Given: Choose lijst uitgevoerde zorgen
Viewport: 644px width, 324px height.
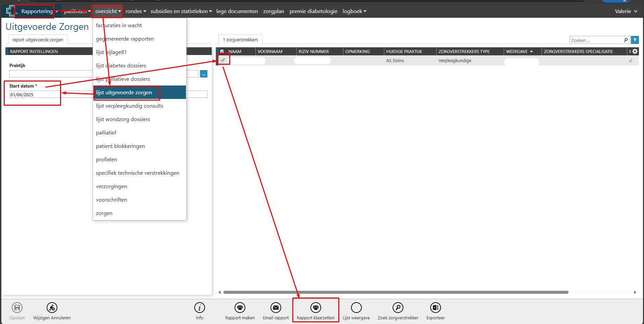Looking at the screenshot, I should 139,93.
